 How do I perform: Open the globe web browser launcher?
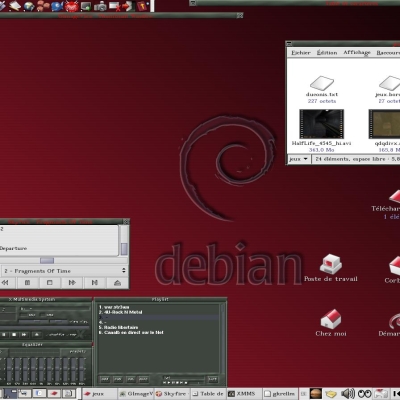coord(29,6)
